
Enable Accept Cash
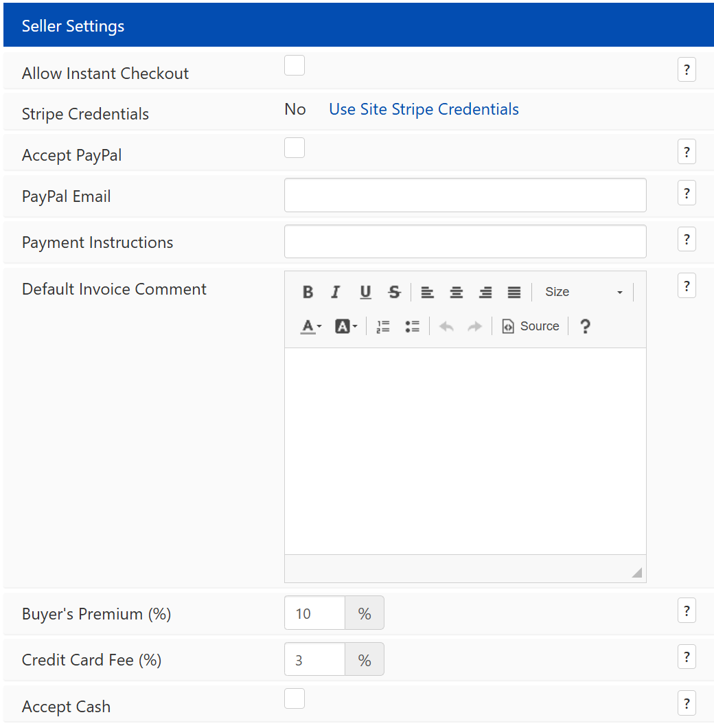295,698
